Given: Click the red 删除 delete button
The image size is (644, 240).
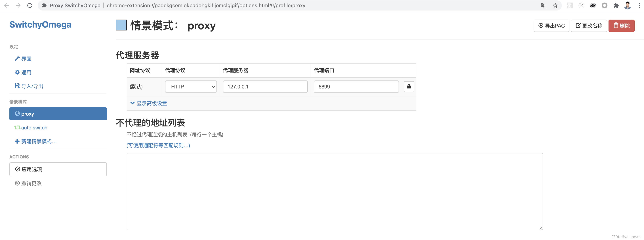Looking at the screenshot, I should point(621,26).
